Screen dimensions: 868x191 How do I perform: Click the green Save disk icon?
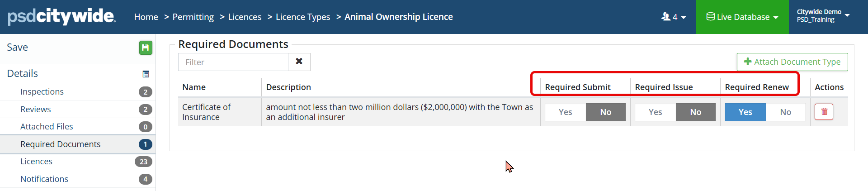point(146,48)
